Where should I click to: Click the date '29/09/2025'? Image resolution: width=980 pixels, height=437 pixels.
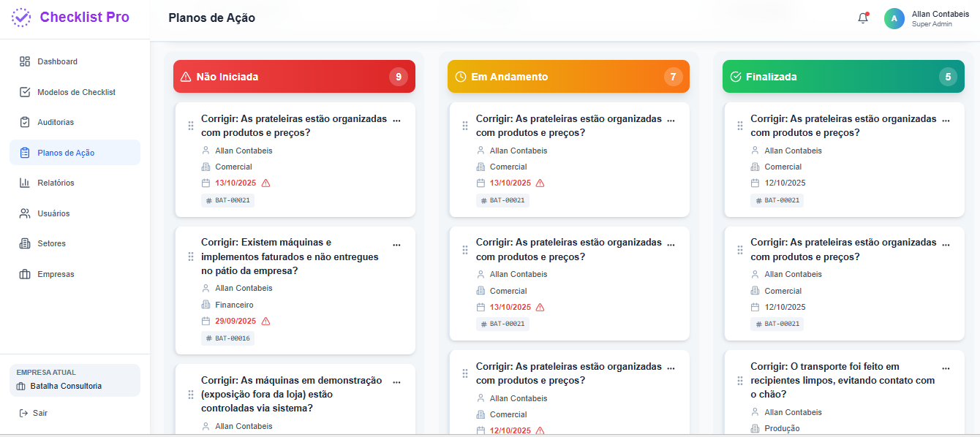(235, 321)
